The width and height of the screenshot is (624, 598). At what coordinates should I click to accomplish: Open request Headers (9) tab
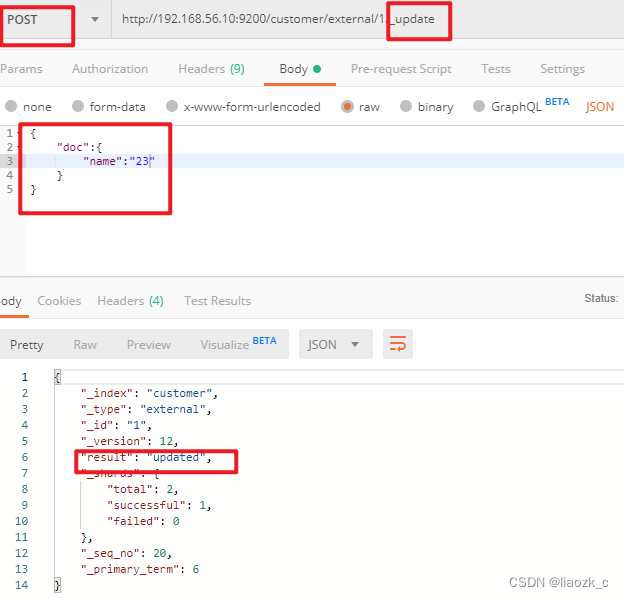pyautogui.click(x=211, y=69)
